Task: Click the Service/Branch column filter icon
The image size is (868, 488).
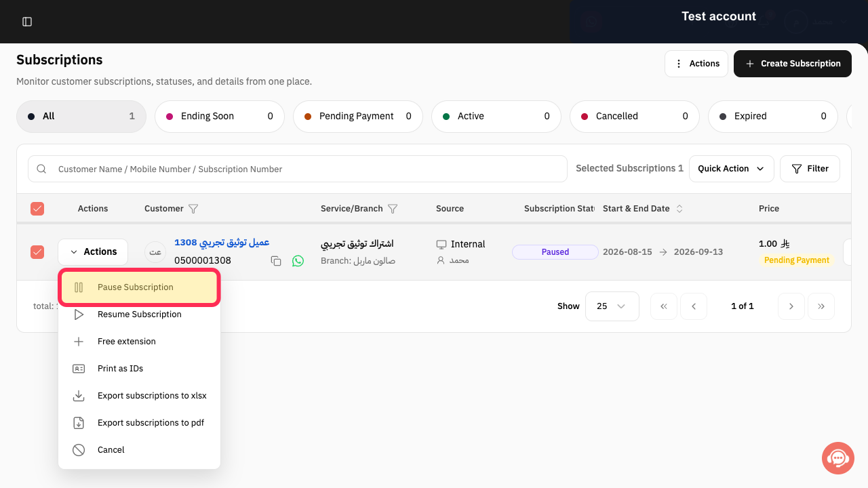Action: [x=392, y=209]
